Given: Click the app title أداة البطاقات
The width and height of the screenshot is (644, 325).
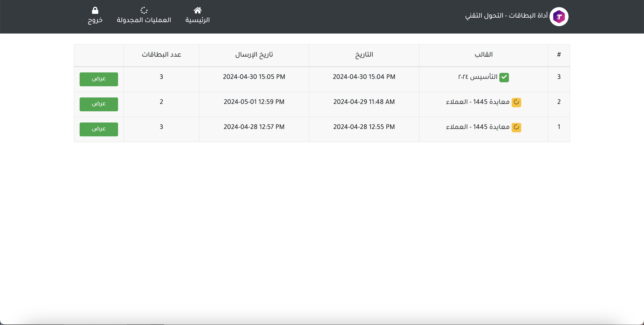Looking at the screenshot, I should (506, 15).
